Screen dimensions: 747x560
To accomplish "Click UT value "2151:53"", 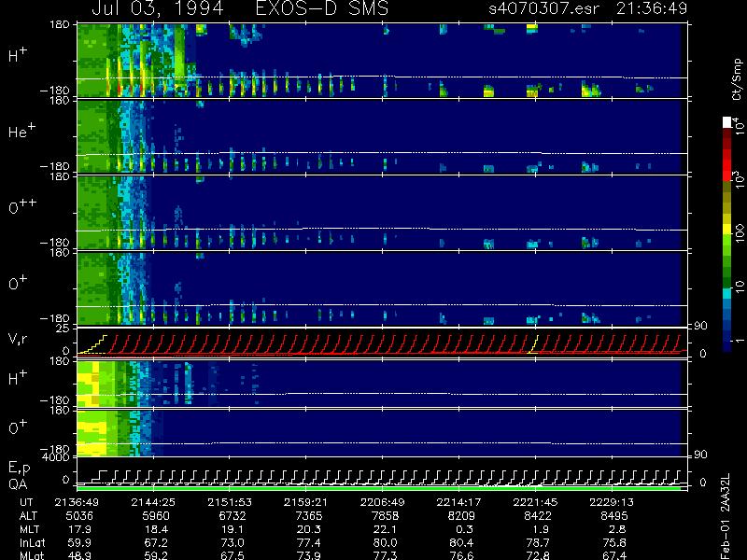I will click(230, 502).
